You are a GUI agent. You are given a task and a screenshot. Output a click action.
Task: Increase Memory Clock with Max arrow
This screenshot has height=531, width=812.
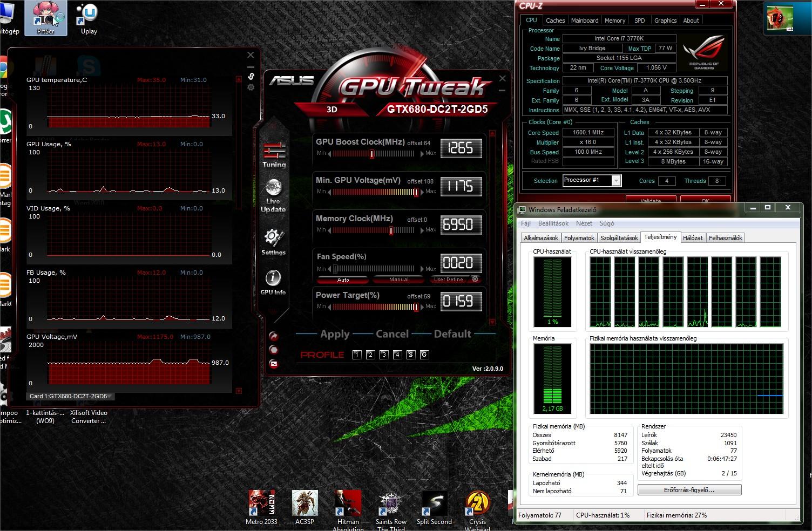click(x=422, y=230)
